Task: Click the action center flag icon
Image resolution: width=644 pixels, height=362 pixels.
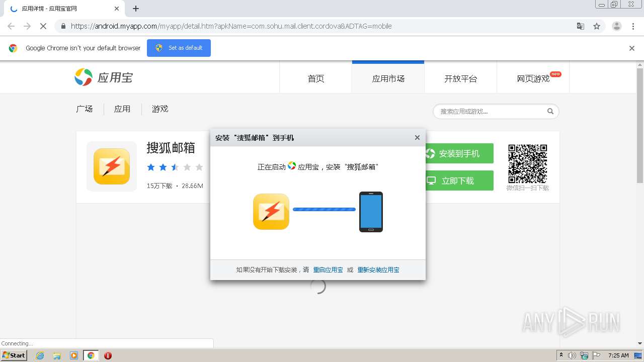Action: [x=595, y=355]
